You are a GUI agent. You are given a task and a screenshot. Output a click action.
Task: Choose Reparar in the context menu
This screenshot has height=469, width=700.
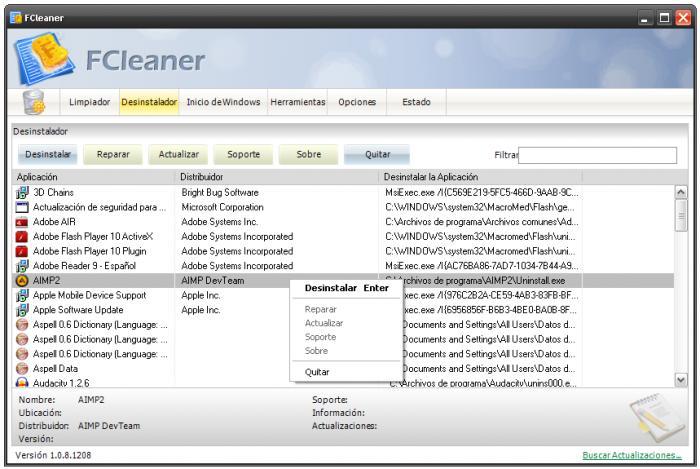(346, 309)
